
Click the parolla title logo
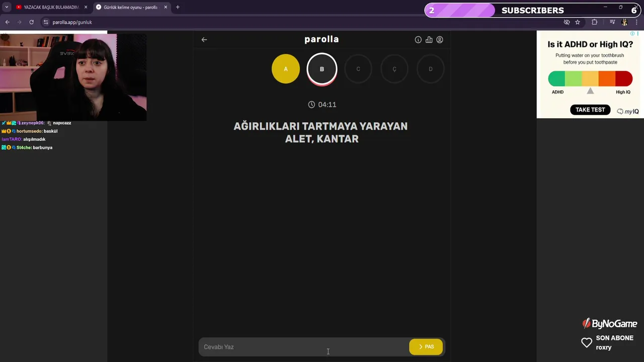[321, 39]
